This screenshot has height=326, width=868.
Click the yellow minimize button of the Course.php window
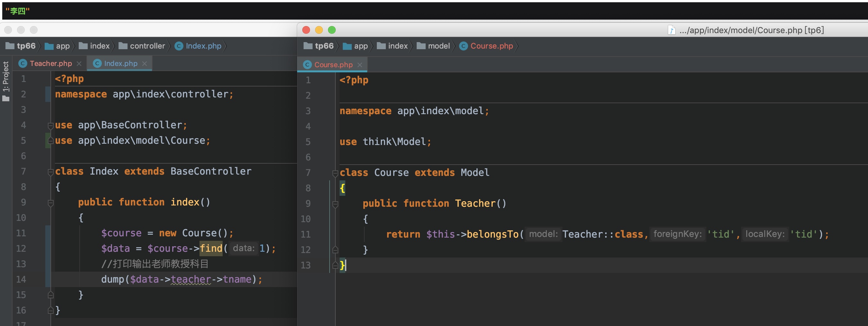[319, 30]
